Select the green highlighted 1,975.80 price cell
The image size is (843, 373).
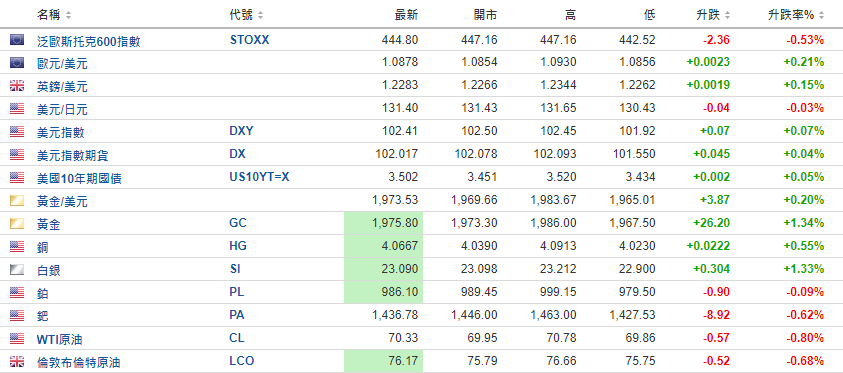383,223
